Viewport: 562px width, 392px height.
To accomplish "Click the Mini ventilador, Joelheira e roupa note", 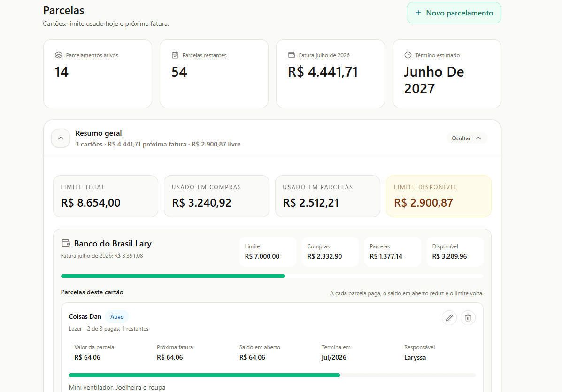I will (117, 387).
